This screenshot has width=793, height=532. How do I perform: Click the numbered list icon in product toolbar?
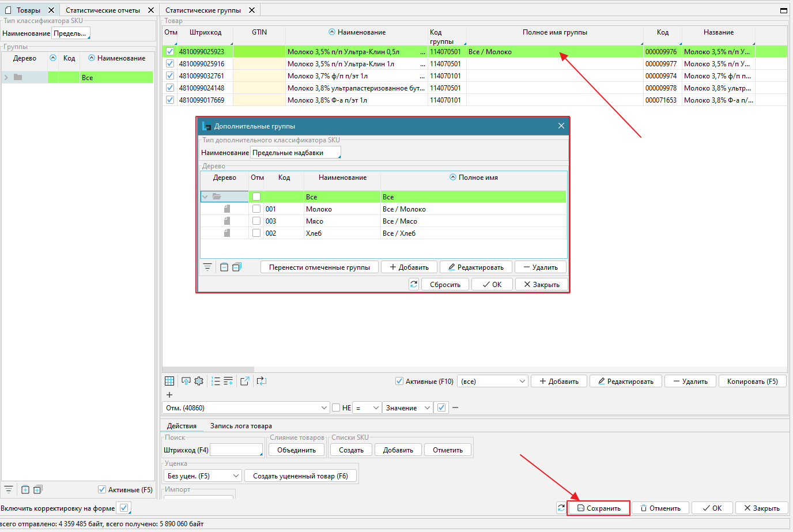(216, 381)
